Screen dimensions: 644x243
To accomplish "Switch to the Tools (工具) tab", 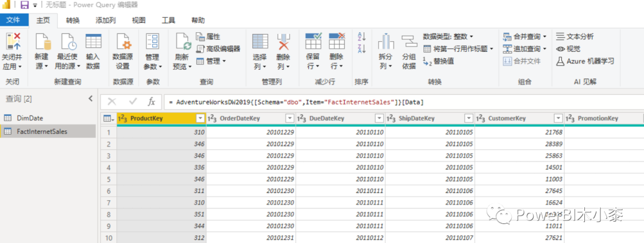I will (x=168, y=20).
